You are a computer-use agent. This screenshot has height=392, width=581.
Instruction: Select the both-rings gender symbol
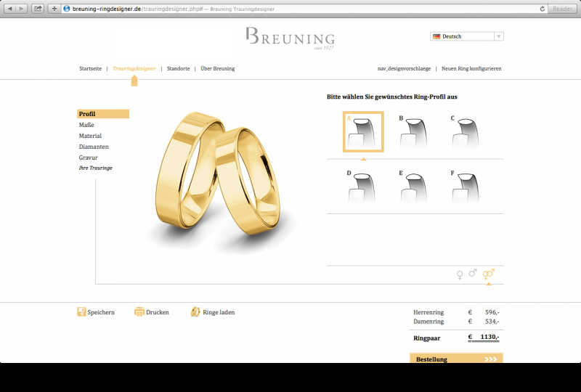[x=488, y=274]
